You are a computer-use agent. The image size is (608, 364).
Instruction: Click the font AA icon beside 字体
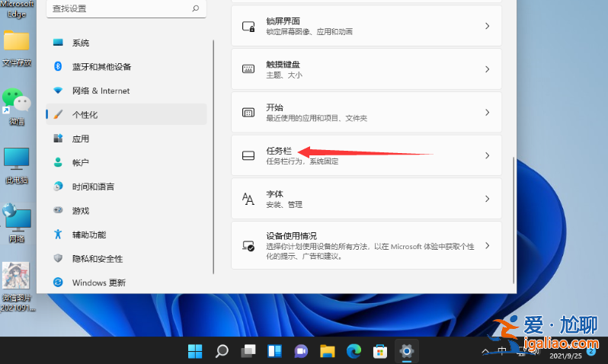(x=248, y=199)
